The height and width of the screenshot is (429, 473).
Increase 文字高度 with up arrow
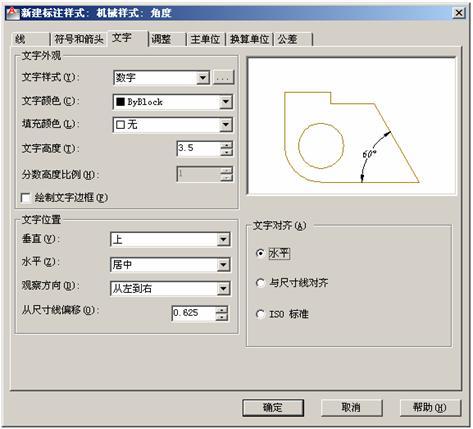tap(226, 145)
